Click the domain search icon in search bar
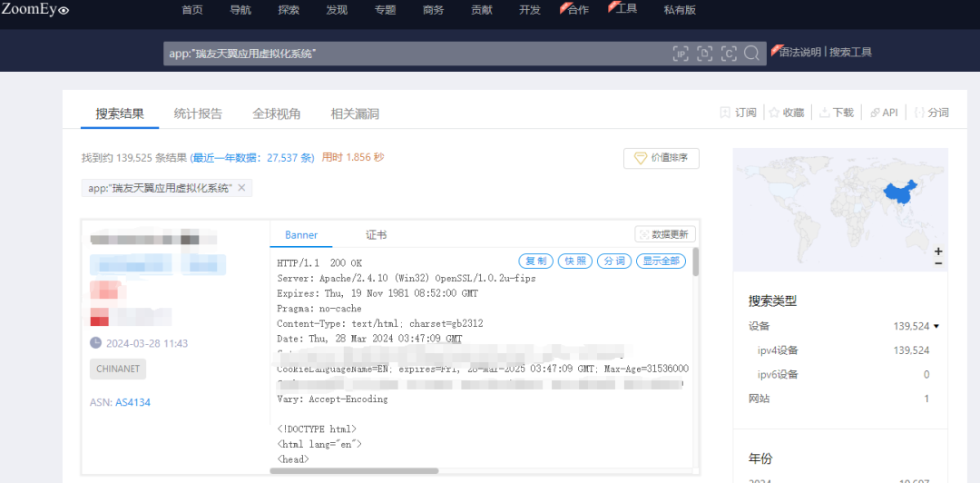Image resolution: width=980 pixels, height=483 pixels. (704, 54)
